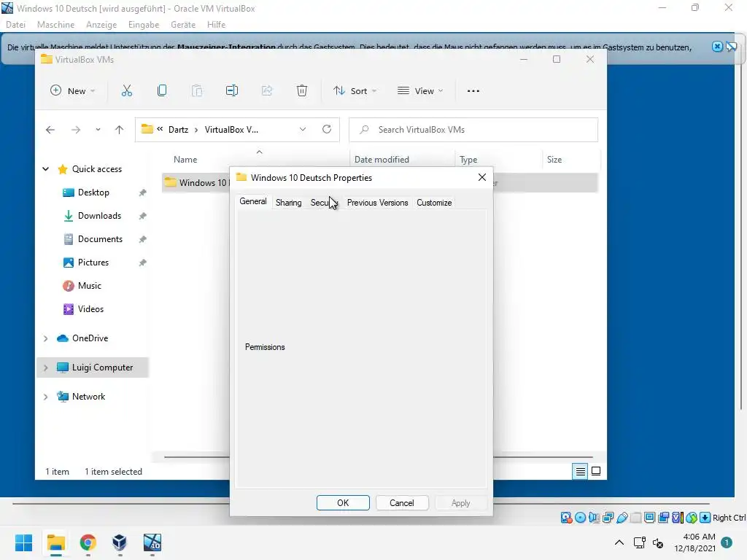This screenshot has width=747, height=560.
Task: Open the clock showing 4:06 AM
Action: click(x=694, y=542)
